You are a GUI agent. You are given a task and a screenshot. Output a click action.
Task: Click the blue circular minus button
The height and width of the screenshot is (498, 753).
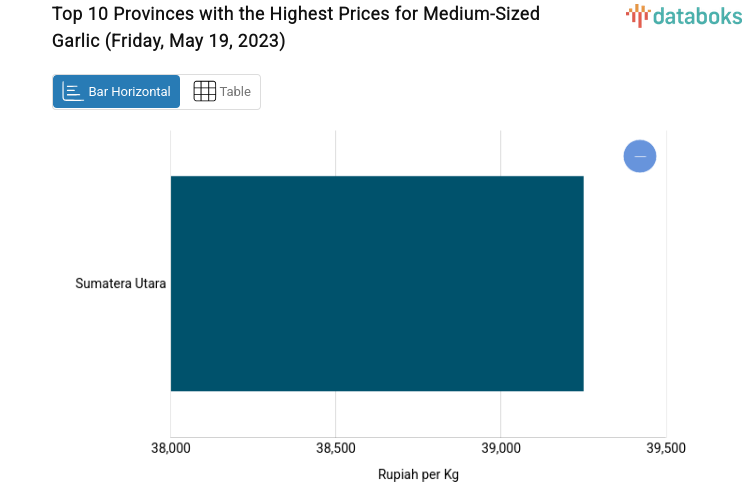click(640, 156)
